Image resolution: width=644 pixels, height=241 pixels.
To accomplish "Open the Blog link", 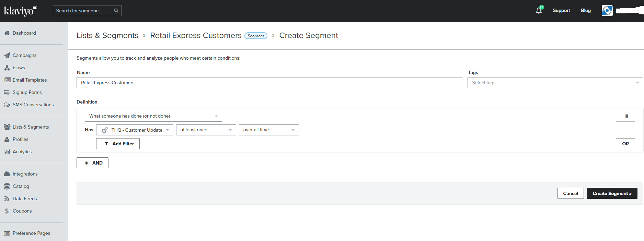I will pyautogui.click(x=586, y=10).
